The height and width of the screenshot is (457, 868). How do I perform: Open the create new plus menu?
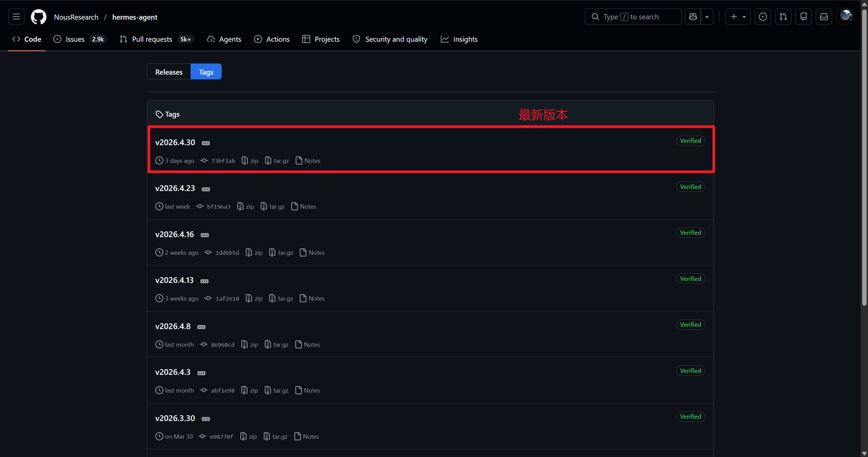click(738, 17)
